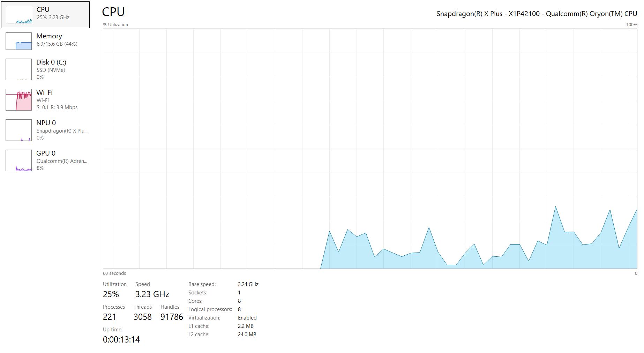The width and height of the screenshot is (644, 353).
Task: Select the NPU 0 graph thumbnail
Action: click(x=19, y=130)
